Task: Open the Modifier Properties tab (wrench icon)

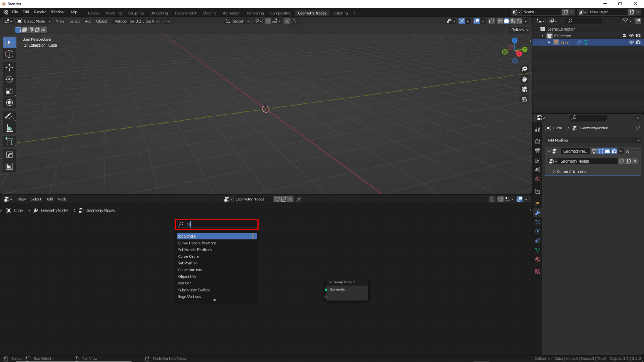Action: [x=538, y=212]
